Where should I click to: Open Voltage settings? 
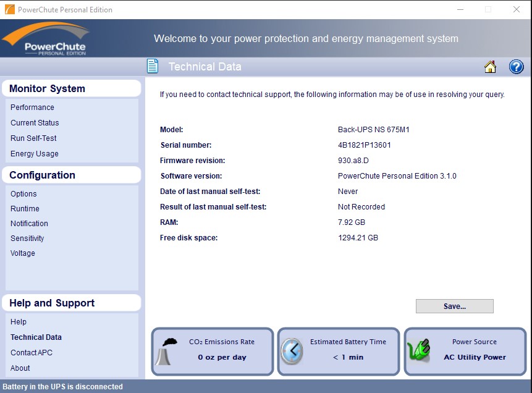click(x=23, y=253)
